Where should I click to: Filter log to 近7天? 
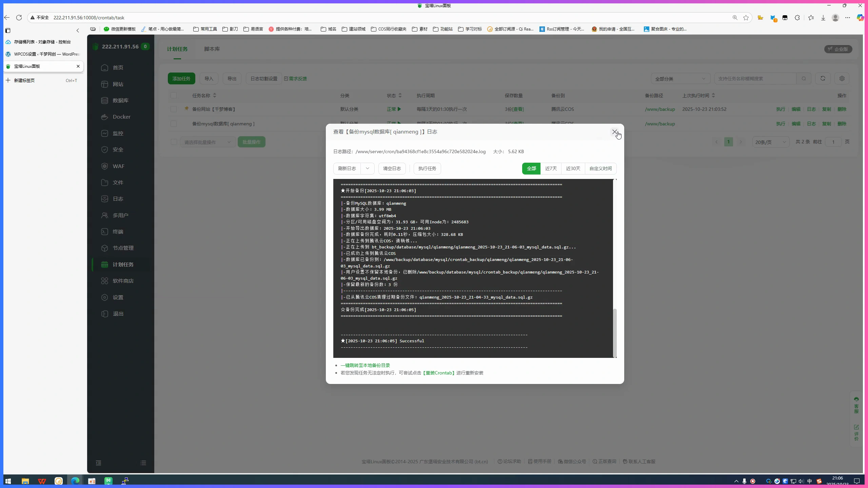coord(551,168)
